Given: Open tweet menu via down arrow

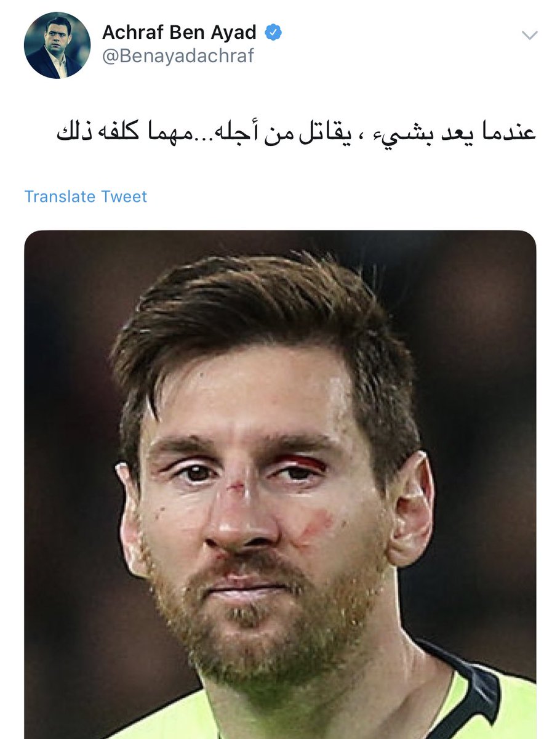Looking at the screenshot, I should 529,35.
